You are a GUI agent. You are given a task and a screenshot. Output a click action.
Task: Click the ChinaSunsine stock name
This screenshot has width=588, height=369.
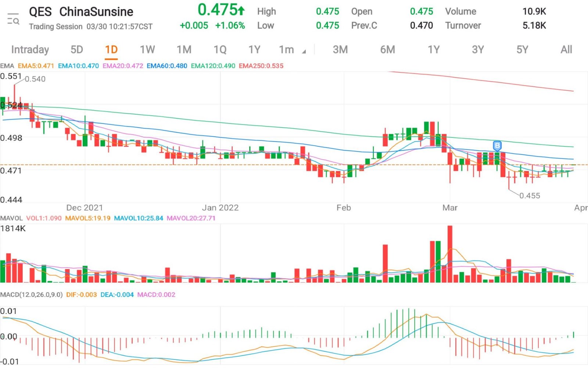[96, 12]
